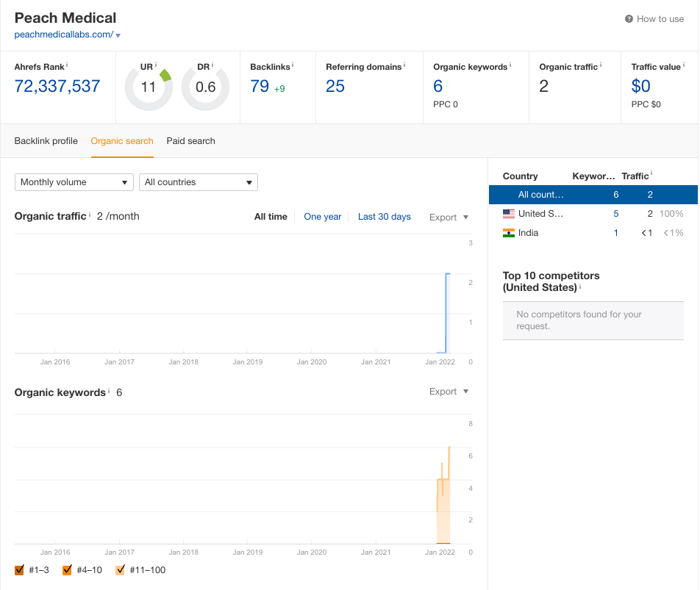This screenshot has height=590, width=700.
Task: Select One year range
Action: pyautogui.click(x=322, y=217)
